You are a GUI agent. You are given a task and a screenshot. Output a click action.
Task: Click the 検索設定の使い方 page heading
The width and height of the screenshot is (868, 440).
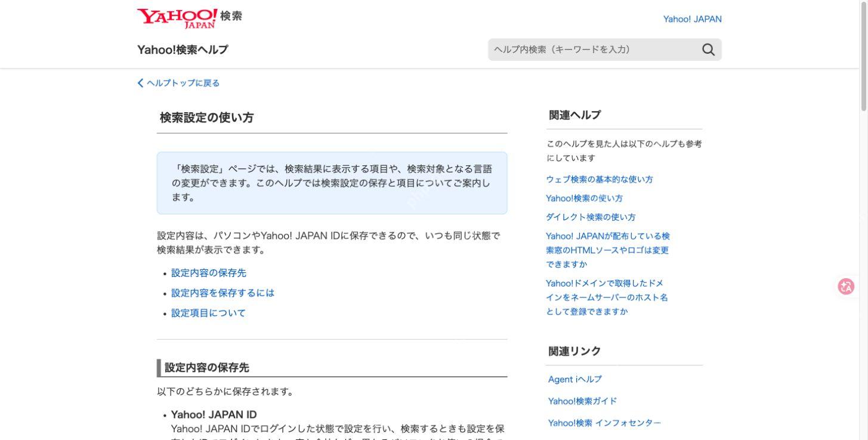(x=206, y=118)
